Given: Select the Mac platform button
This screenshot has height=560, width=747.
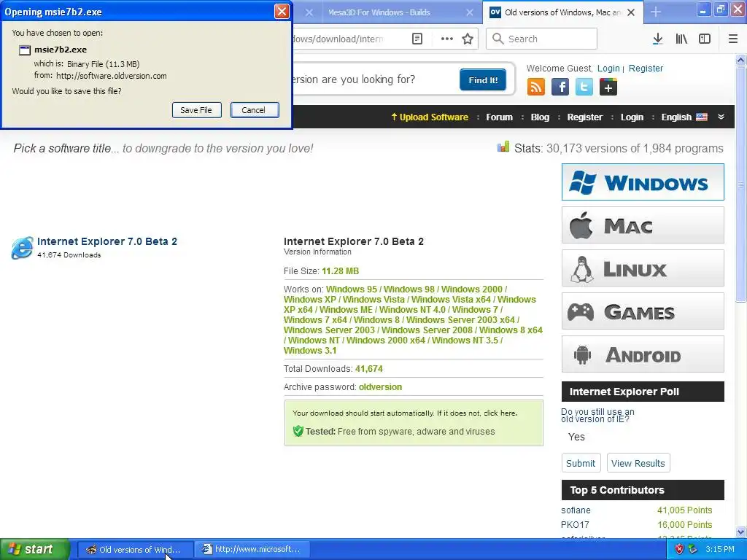Looking at the screenshot, I should point(643,225).
